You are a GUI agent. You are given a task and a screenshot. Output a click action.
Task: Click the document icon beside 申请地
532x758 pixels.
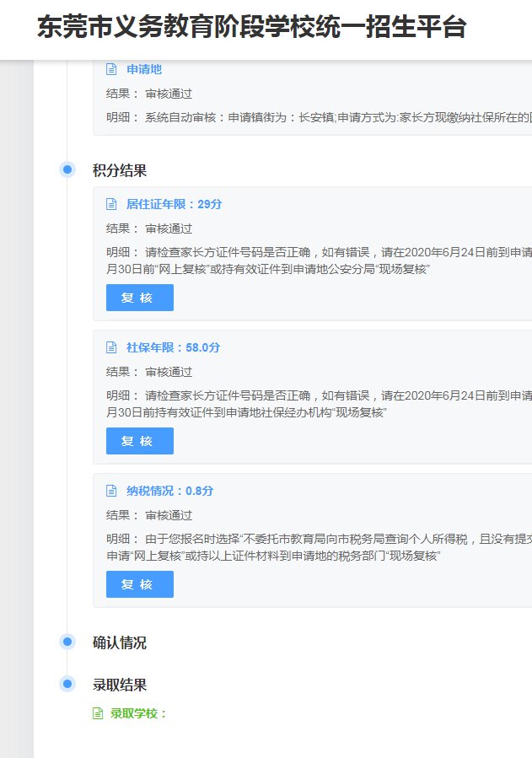pyautogui.click(x=111, y=69)
